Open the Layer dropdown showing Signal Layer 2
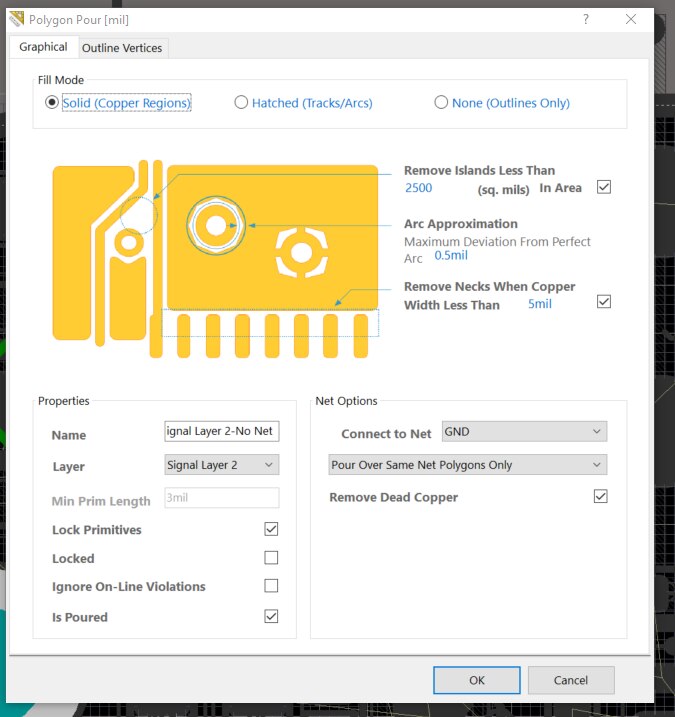675x717 pixels. point(221,465)
